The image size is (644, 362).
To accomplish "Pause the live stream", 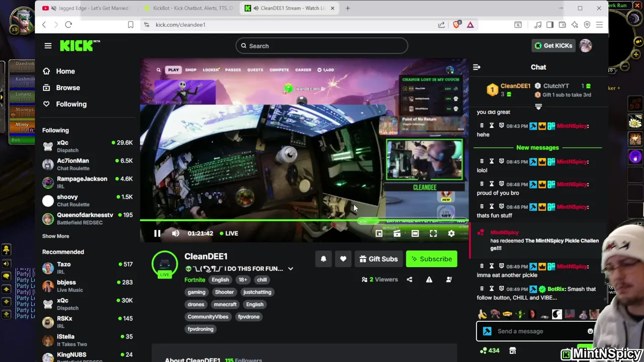I will (157, 233).
